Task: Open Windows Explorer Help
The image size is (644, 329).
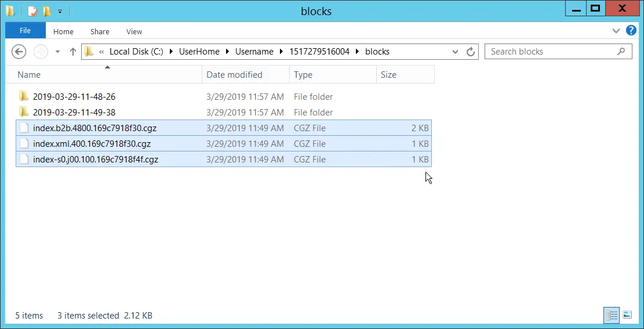Action: coord(631,31)
